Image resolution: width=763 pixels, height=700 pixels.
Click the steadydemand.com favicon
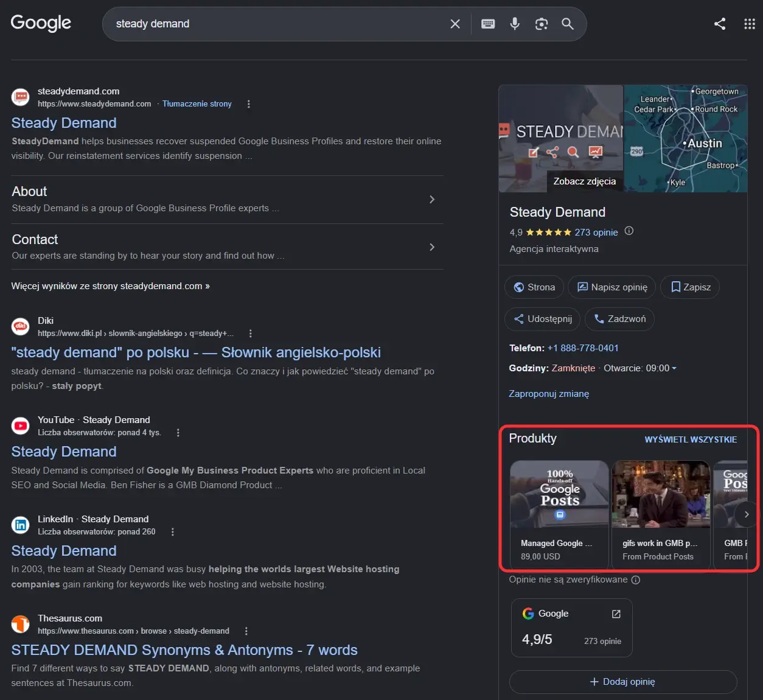(x=21, y=97)
